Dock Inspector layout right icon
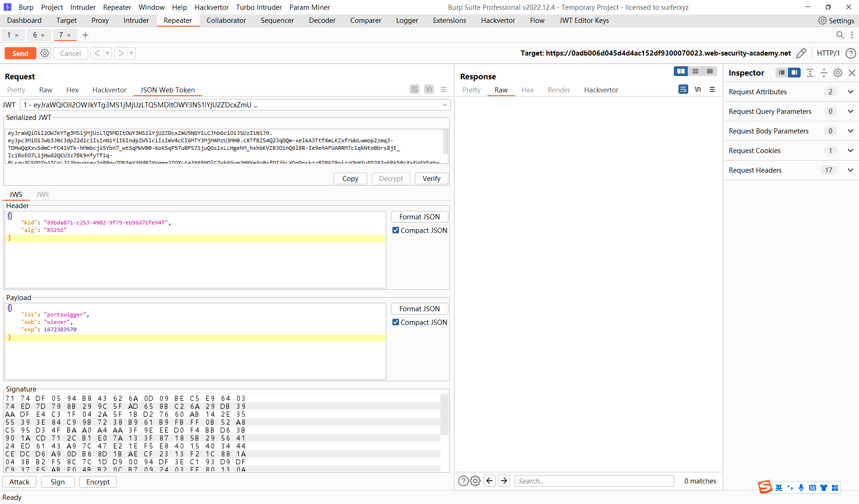 (794, 72)
